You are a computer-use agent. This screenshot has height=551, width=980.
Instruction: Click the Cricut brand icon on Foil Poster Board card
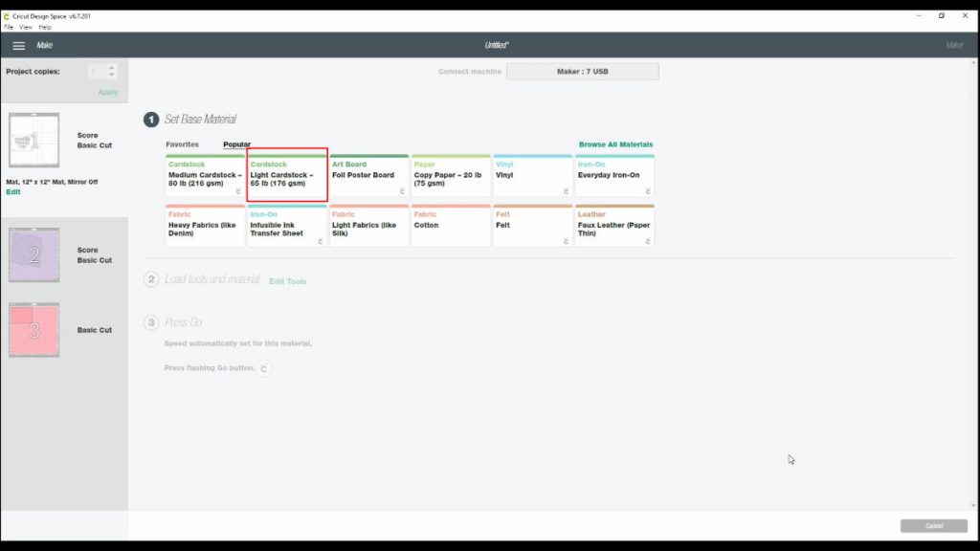pos(402,191)
